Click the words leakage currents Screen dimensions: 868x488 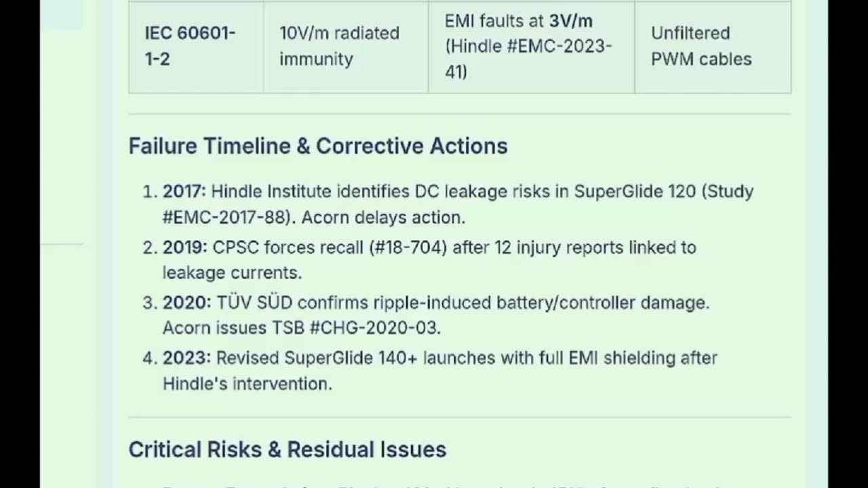[x=232, y=273]
